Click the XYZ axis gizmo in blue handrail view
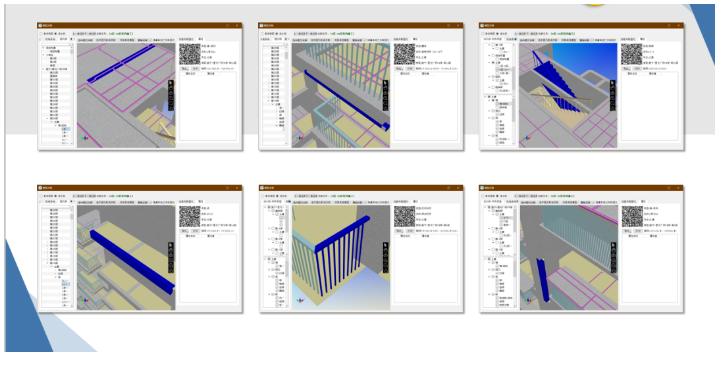Screen dimensions: 722x368 (x=300, y=138)
